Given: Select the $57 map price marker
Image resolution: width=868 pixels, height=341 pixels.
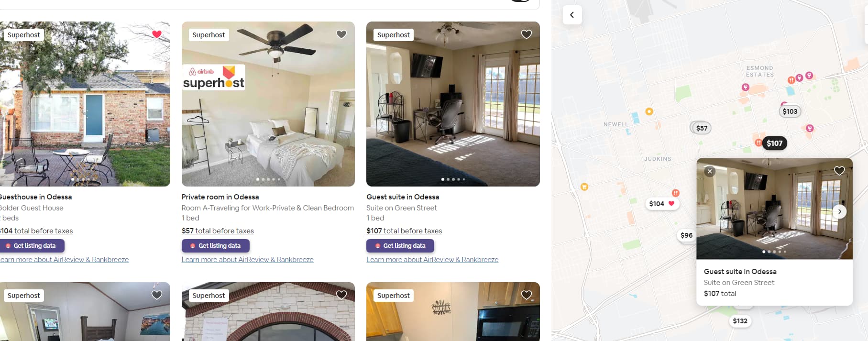Looking at the screenshot, I should (x=702, y=128).
